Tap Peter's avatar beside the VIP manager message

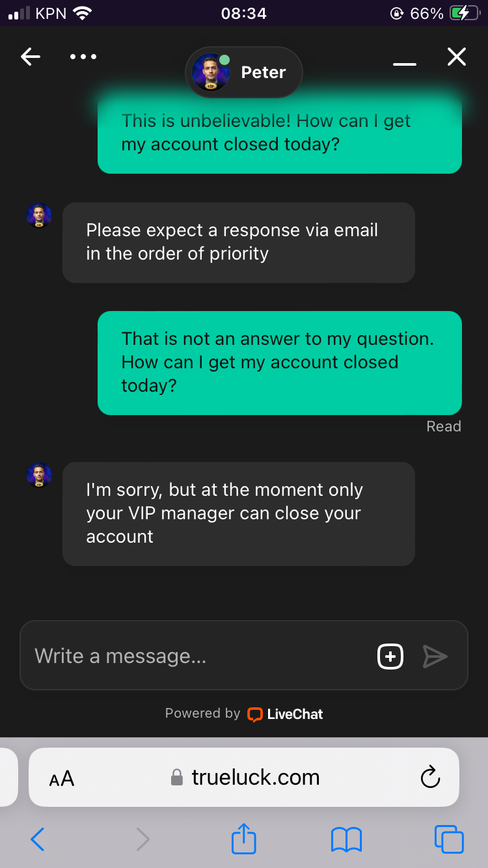[39, 475]
